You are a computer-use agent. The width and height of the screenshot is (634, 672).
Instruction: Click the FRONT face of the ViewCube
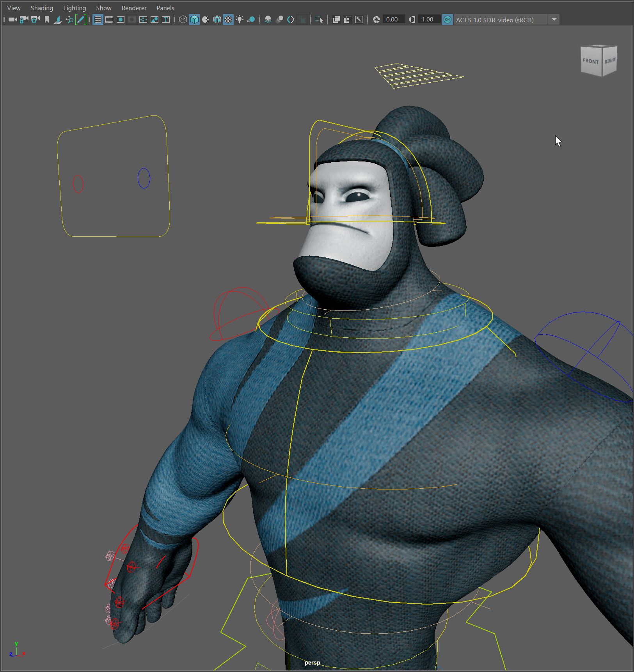pos(591,61)
